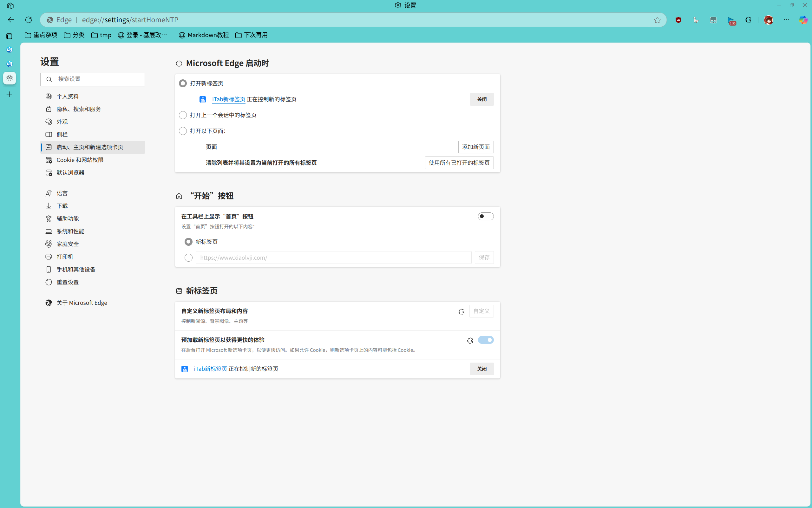Select 新标签页 radio under home button
This screenshot has width=812, height=508.
[188, 242]
